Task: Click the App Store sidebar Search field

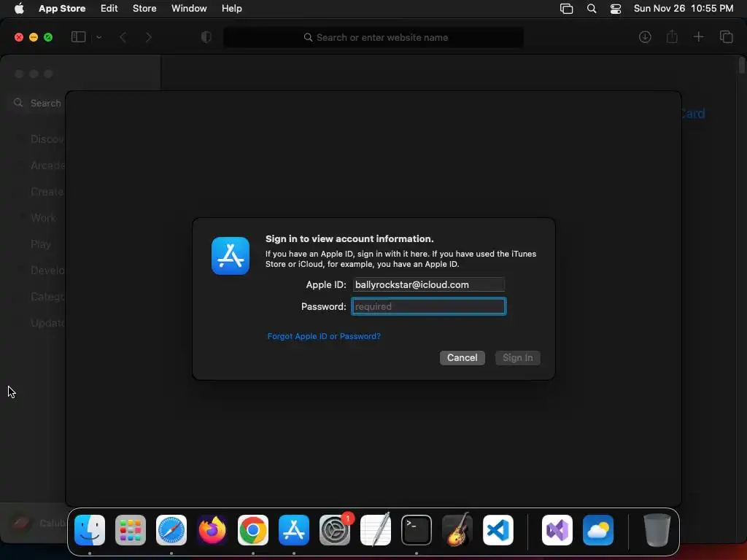Action: point(38,103)
